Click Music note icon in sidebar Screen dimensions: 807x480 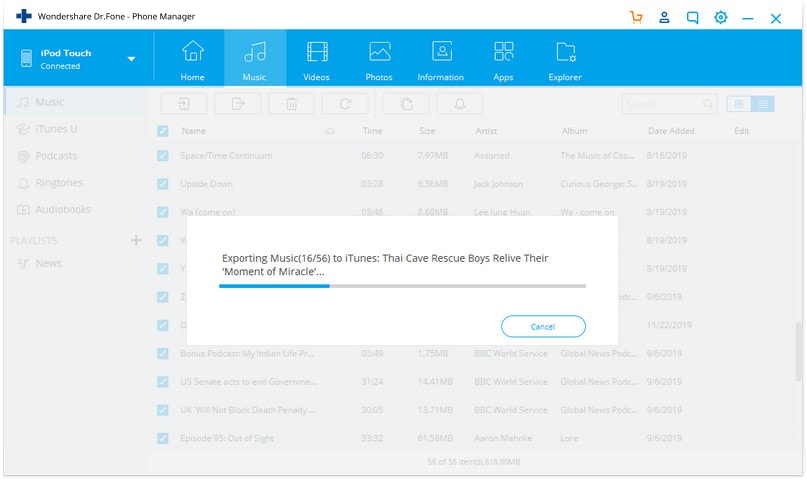23,102
